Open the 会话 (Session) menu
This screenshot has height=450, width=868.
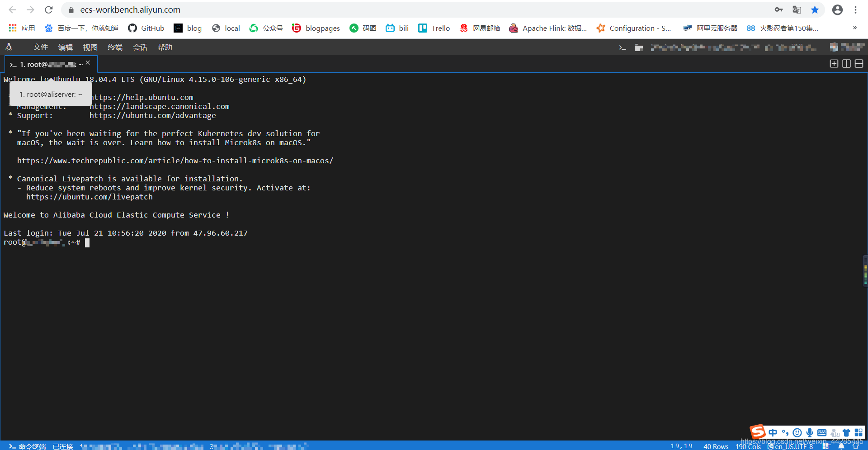click(x=140, y=47)
